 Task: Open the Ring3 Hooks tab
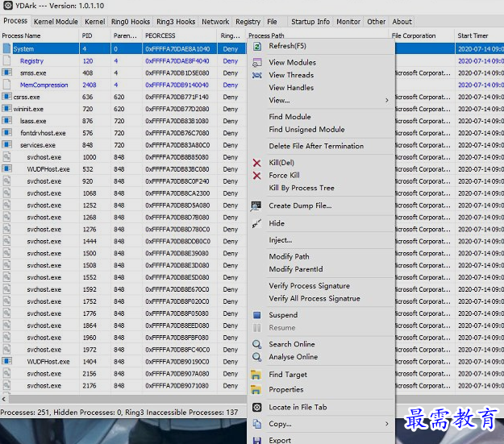pos(176,22)
